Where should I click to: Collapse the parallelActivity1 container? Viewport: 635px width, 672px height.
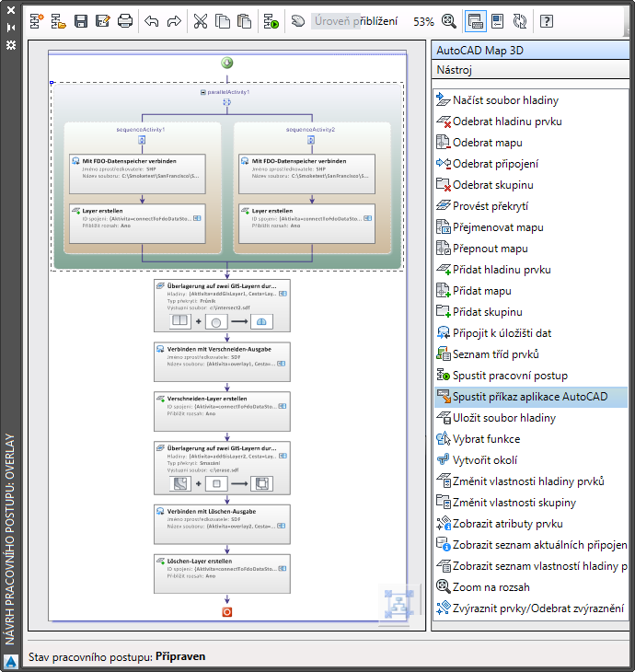(203, 92)
